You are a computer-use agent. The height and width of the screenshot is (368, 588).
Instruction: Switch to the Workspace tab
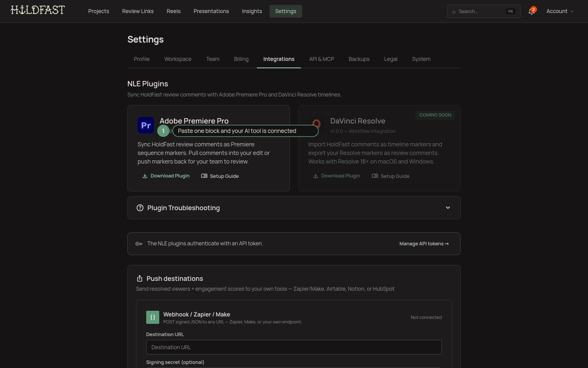[178, 59]
